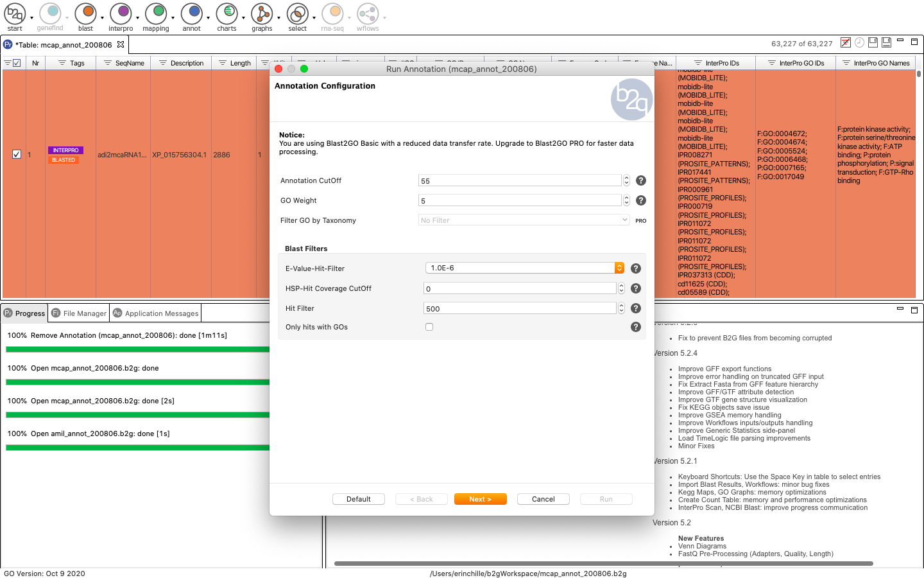Minimize the table panel view
Image resolution: width=924 pixels, height=578 pixels.
tap(900, 40)
